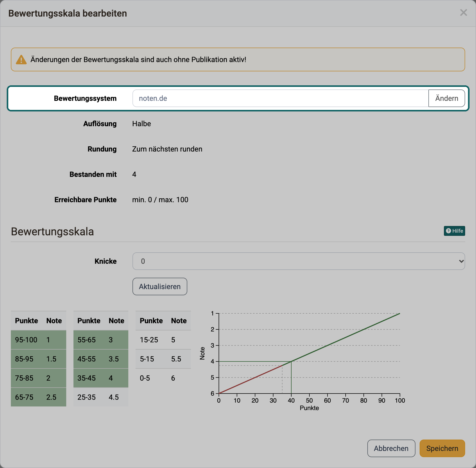This screenshot has width=476, height=468.
Task: Select the 35-45 points row
Action: coord(101,378)
